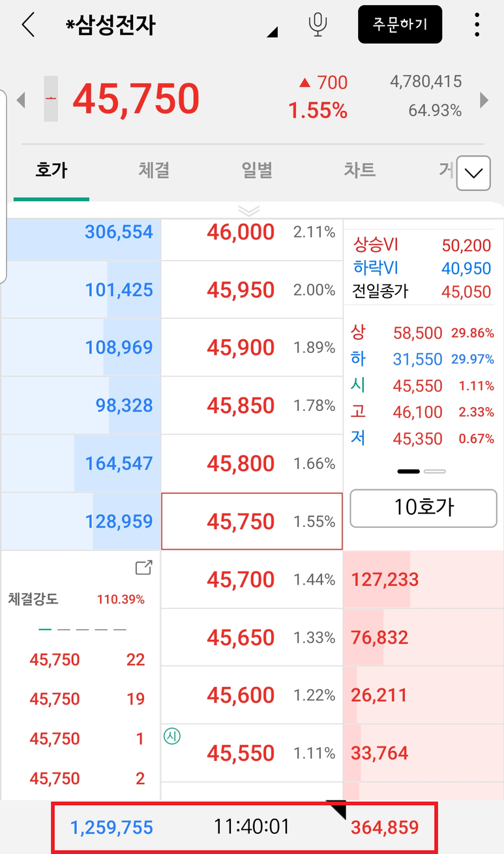Viewport: 504px width, 854px height.
Task: Switch to the 차트 tab
Action: 359,170
